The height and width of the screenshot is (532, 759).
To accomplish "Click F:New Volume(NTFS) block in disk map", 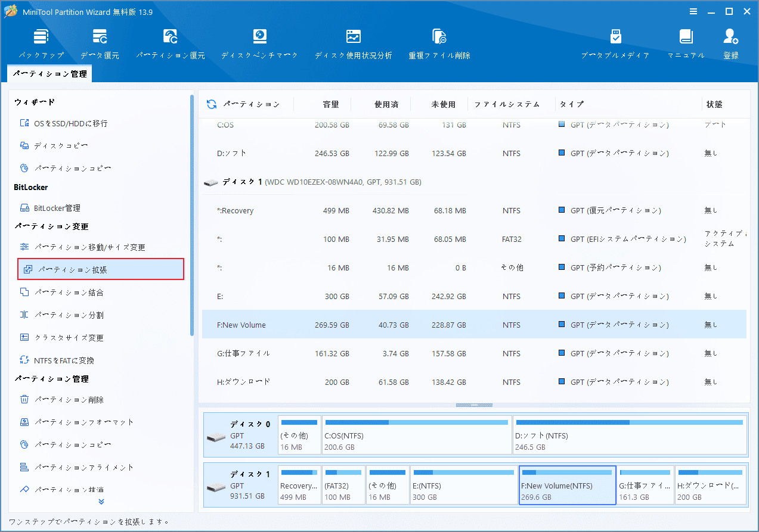I will click(568, 486).
